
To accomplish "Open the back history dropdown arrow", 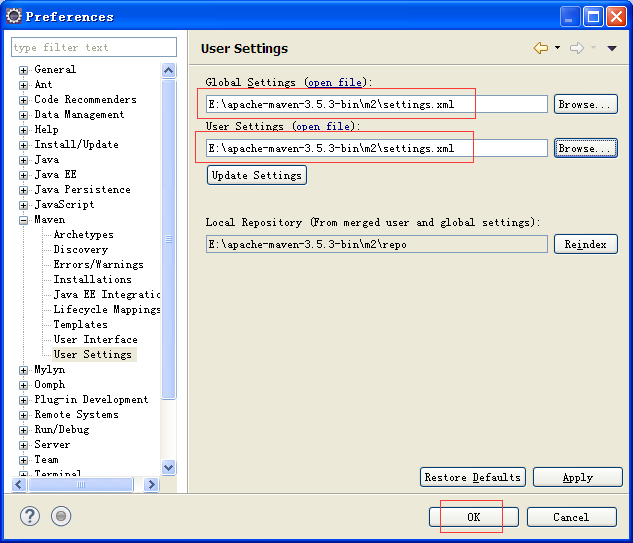I will tap(557, 48).
